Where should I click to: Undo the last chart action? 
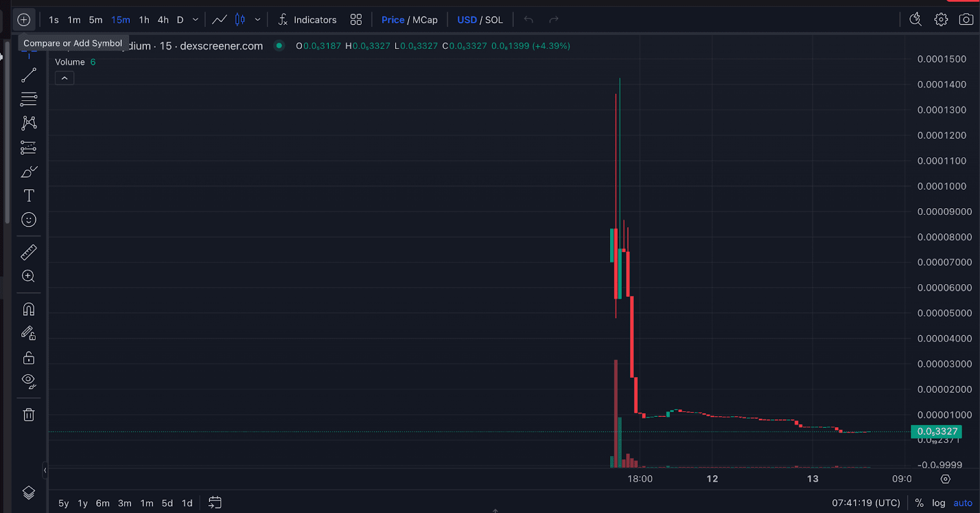pos(529,20)
